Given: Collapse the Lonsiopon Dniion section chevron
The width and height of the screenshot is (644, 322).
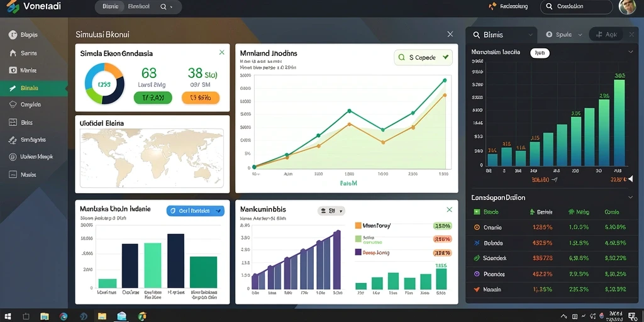Looking at the screenshot, I should point(630,197).
